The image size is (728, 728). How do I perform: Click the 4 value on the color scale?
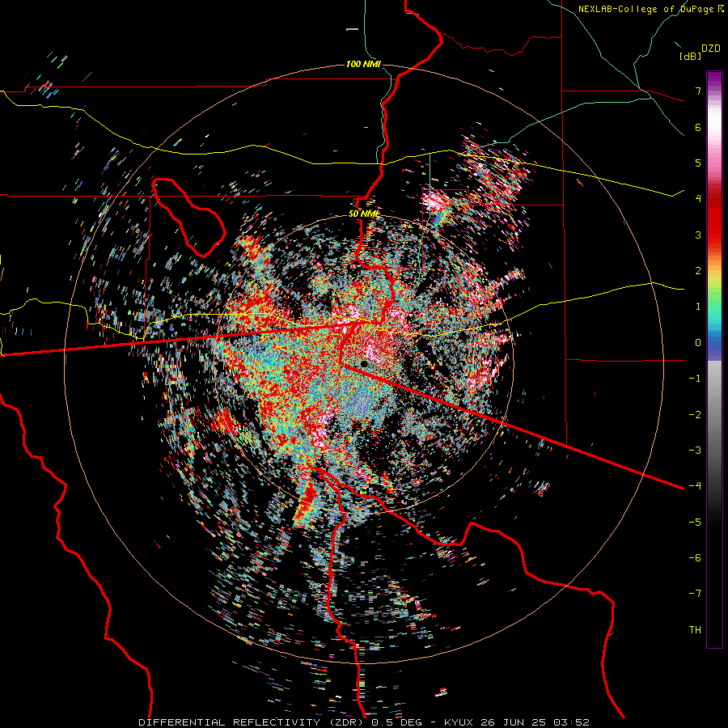click(698, 199)
